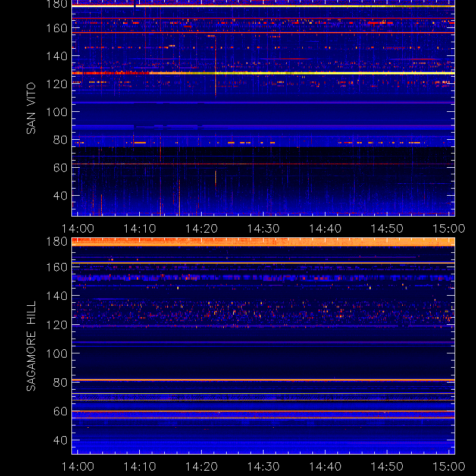Screen dimensions: 476x476
Task: Select the 60 label on San Vito axis
Action: coord(60,168)
